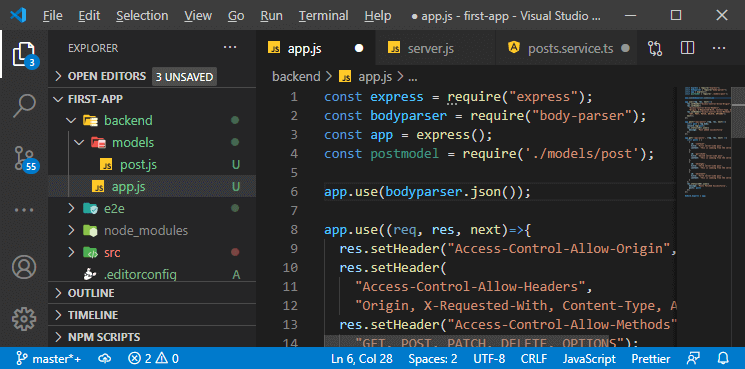Expand the Timeline section

tap(152, 315)
